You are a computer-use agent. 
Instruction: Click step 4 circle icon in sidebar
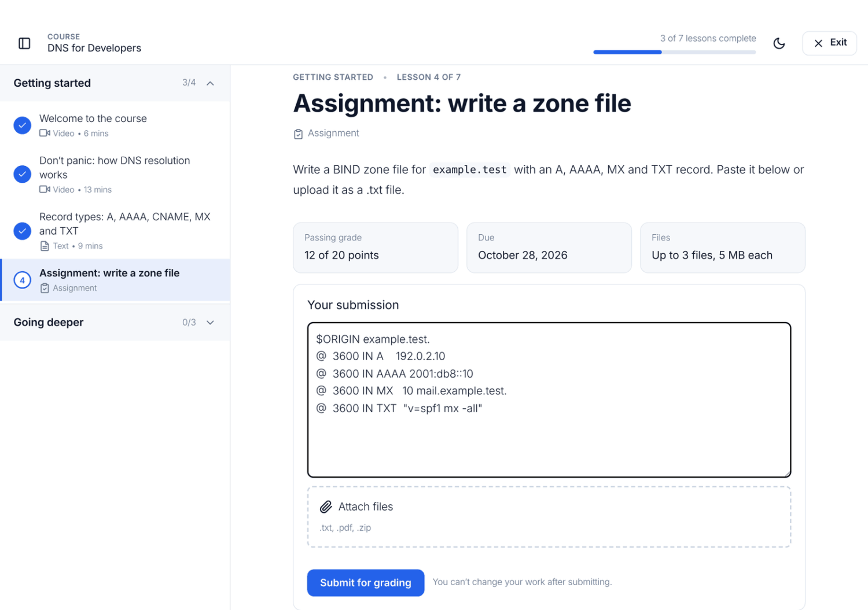point(22,280)
